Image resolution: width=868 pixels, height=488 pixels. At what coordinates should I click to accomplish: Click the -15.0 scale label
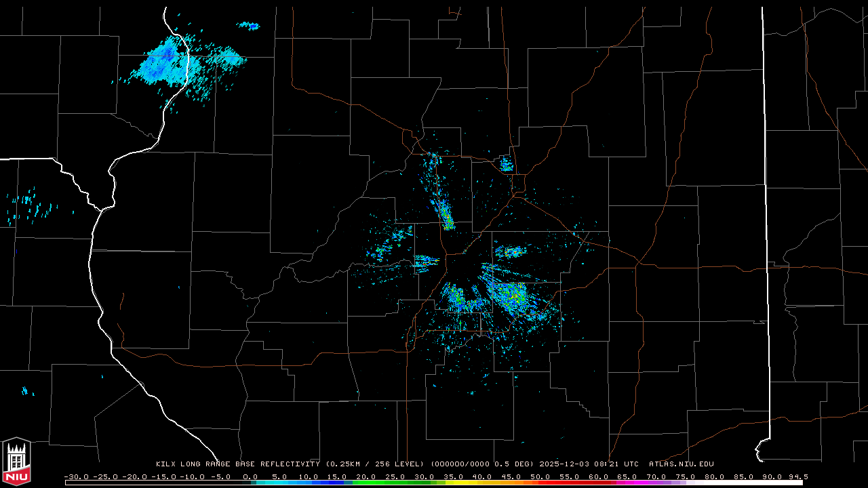pyautogui.click(x=163, y=476)
